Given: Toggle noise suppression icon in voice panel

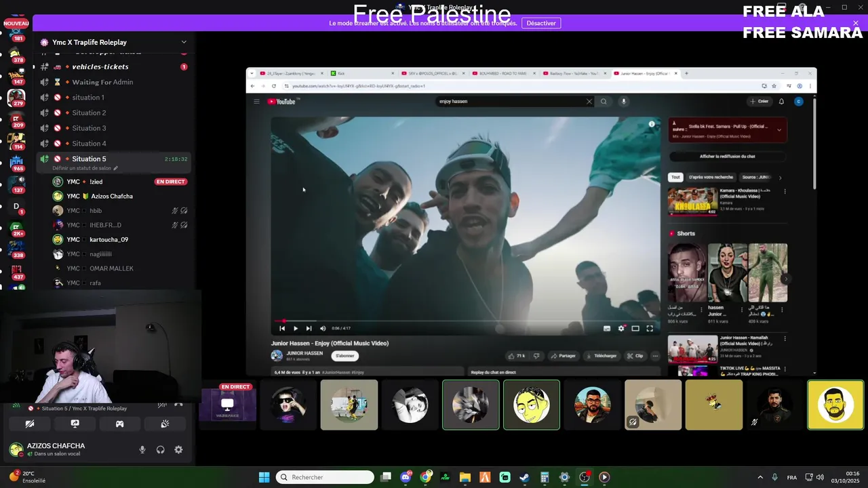Looking at the screenshot, I should click(x=162, y=405).
